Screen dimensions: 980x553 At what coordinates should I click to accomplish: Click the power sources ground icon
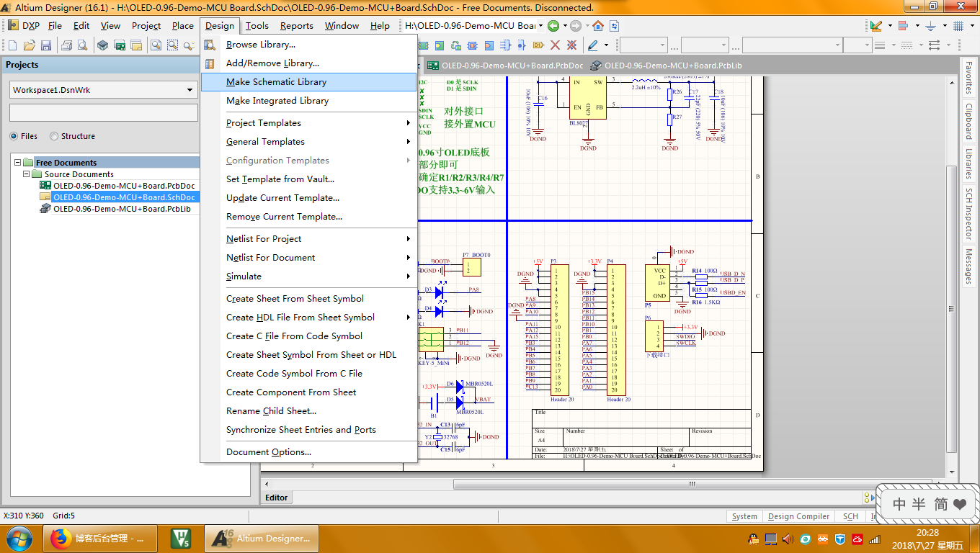click(930, 26)
